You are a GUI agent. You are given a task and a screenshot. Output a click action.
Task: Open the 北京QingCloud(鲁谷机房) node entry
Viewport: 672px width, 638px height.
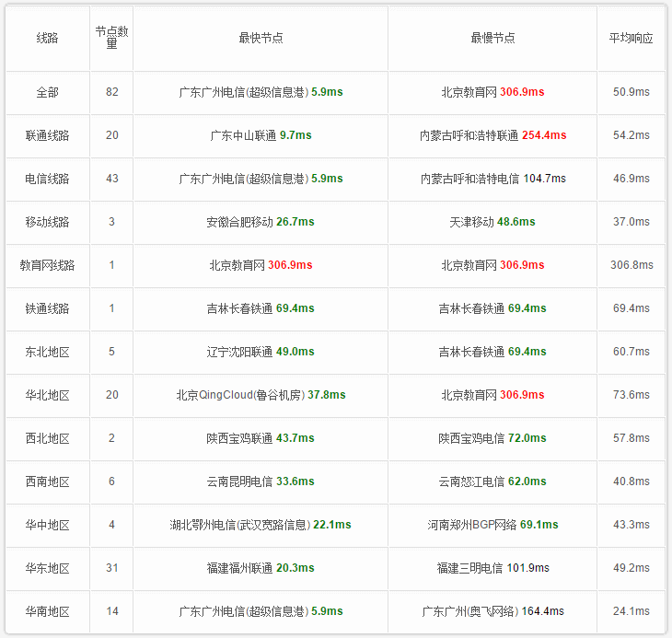tap(261, 395)
